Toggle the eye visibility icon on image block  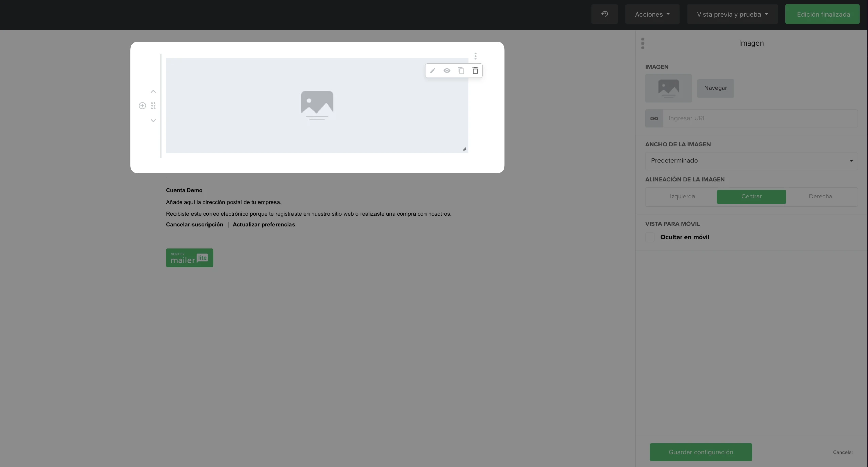[447, 71]
